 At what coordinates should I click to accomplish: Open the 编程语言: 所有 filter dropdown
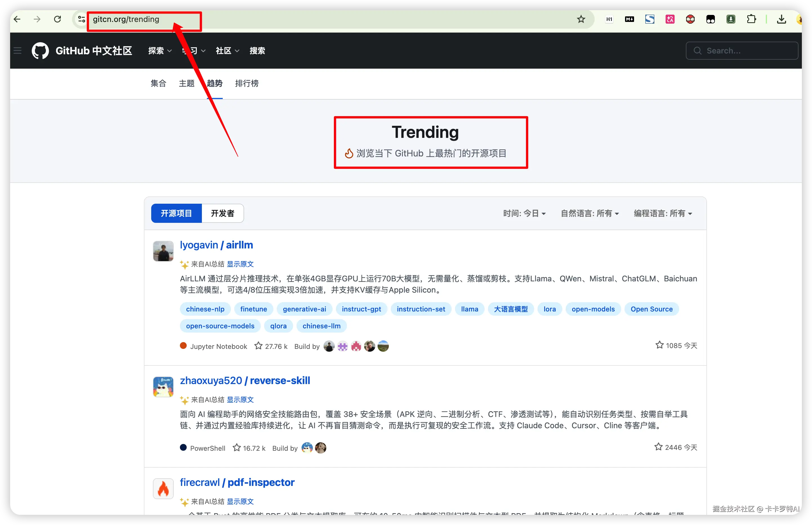pos(662,214)
